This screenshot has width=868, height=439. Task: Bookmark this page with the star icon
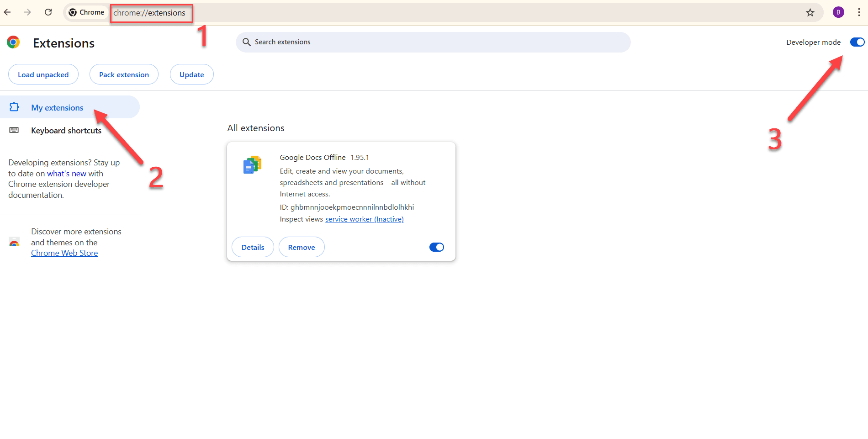tap(810, 12)
